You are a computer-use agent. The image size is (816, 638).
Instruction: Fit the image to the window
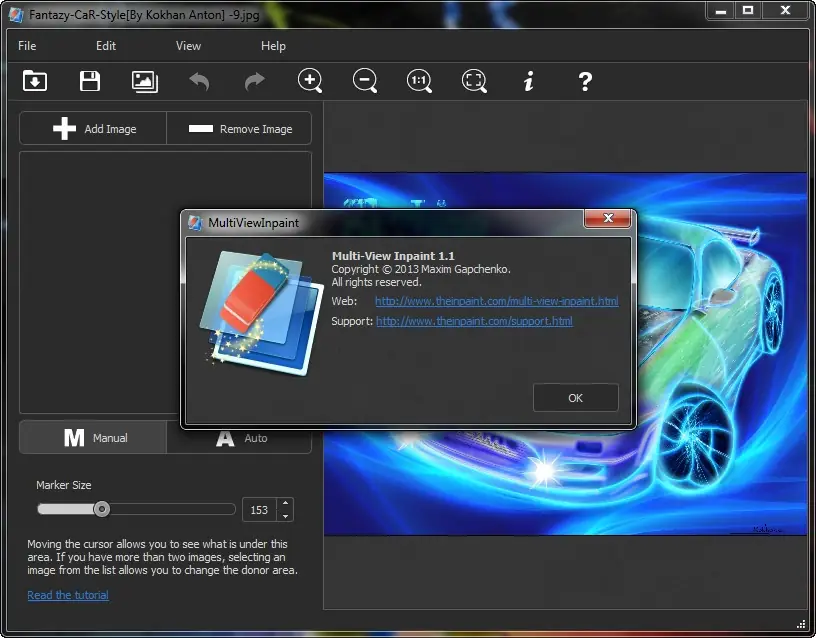point(474,81)
